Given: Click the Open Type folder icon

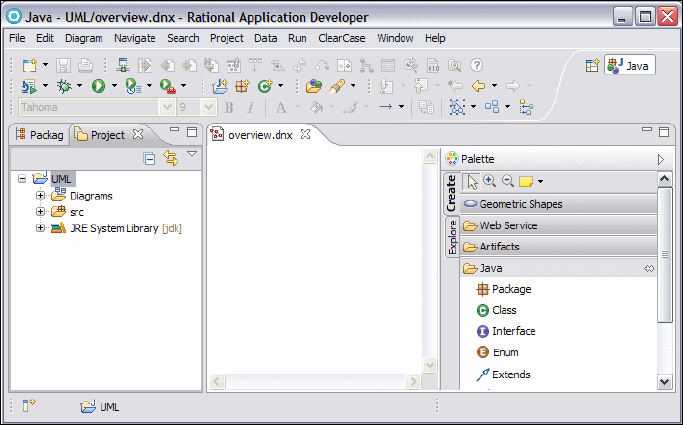Looking at the screenshot, I should 314,86.
